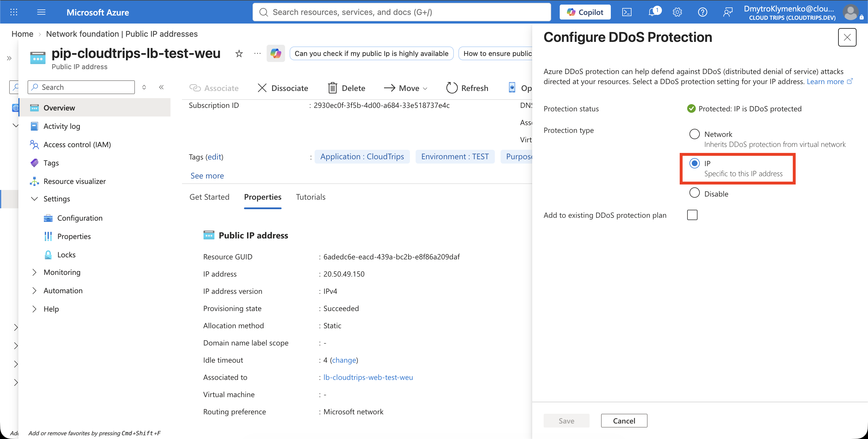Launch Cloud Shell from the top bar

click(x=627, y=12)
